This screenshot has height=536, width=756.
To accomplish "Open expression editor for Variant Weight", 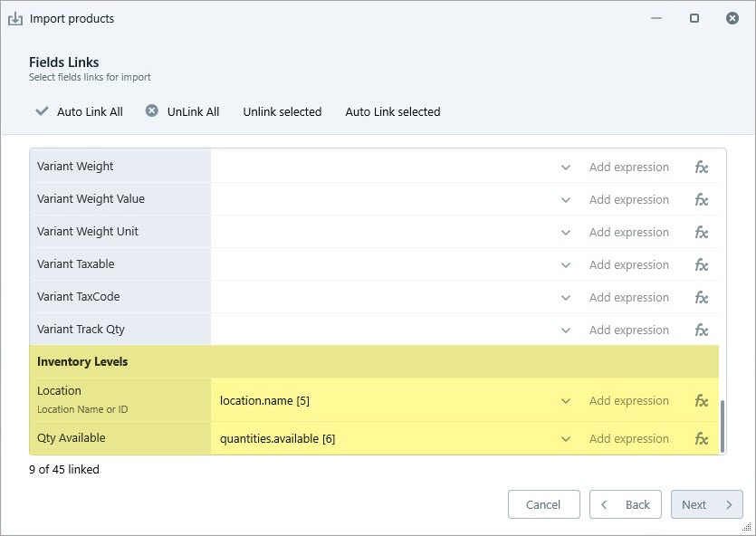I will (x=701, y=167).
